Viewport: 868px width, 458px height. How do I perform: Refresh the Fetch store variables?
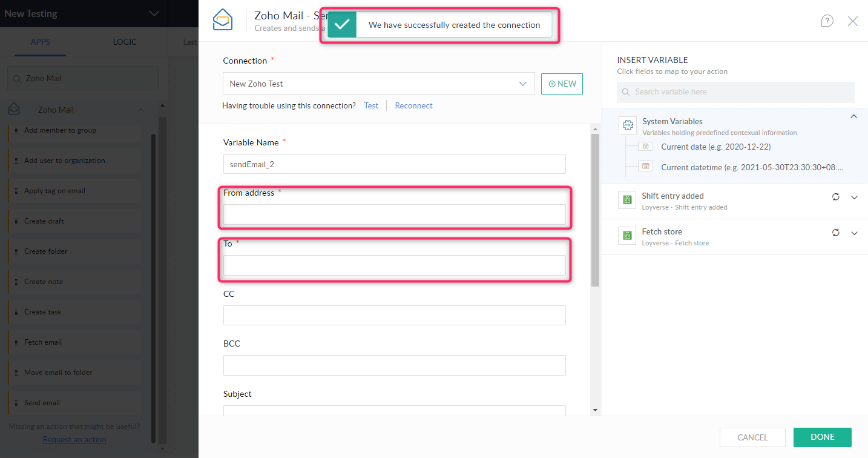coord(836,232)
